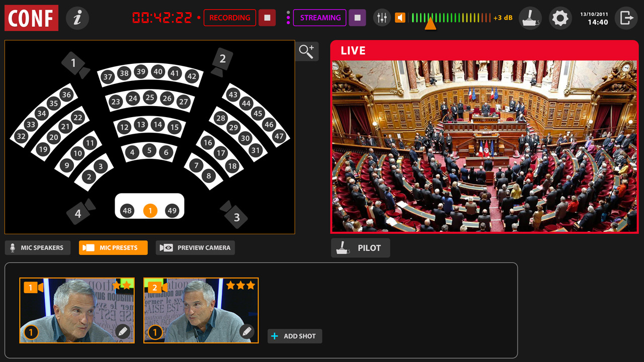
Task: Open the audio mixer faders icon
Action: (x=382, y=18)
